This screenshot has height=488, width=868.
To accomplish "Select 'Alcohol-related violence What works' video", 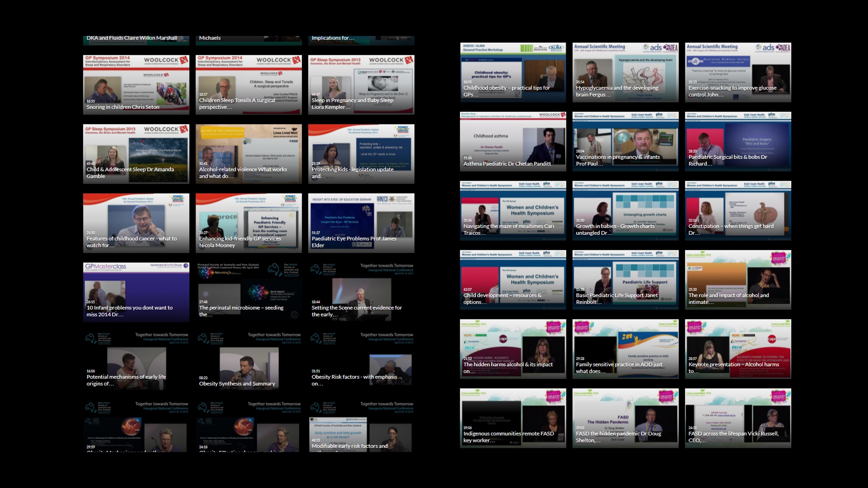I will 249,154.
